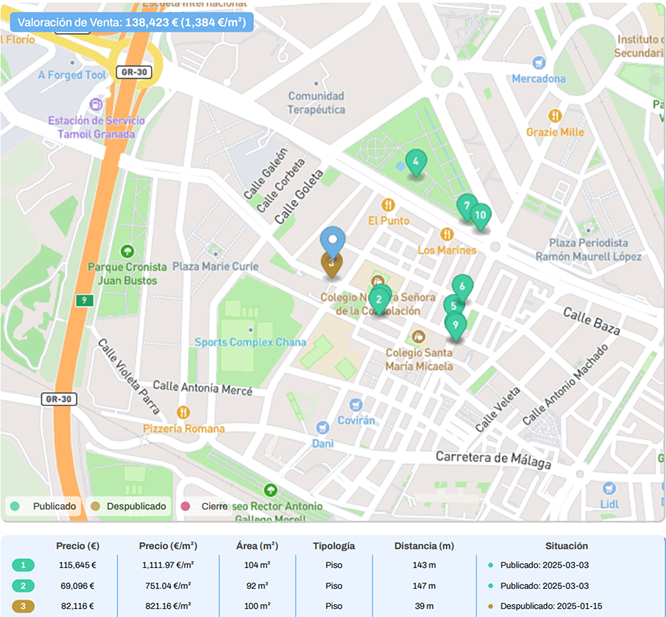Click map marker number 9

pos(456,324)
